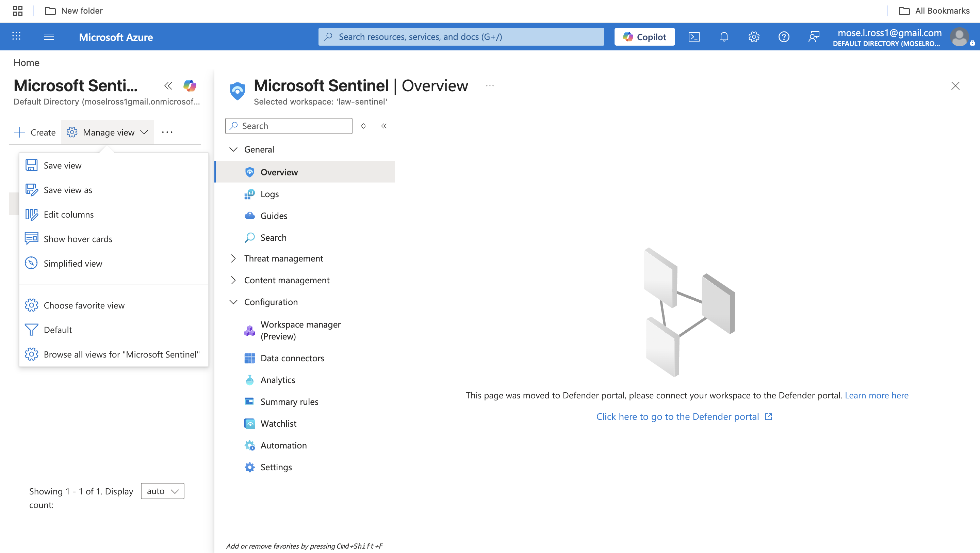Open the browser apps grid in bookmarks bar

coord(17,11)
